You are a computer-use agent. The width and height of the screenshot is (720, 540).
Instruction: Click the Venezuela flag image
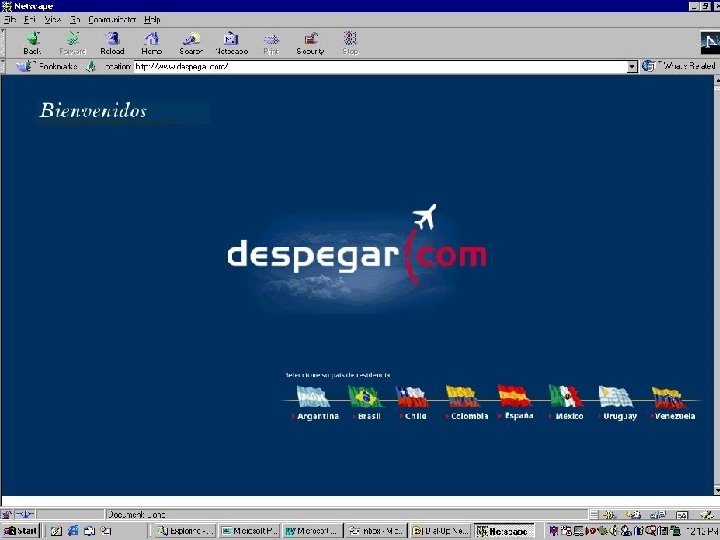(x=668, y=397)
